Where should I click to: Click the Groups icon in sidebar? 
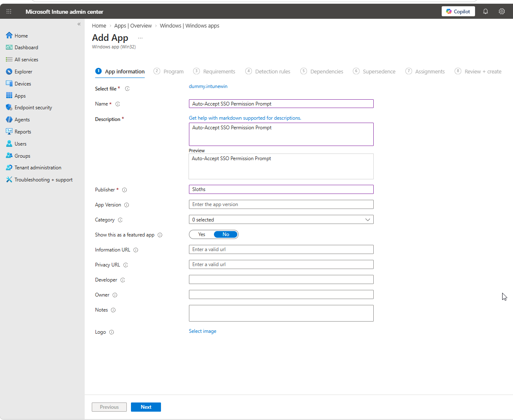9,156
